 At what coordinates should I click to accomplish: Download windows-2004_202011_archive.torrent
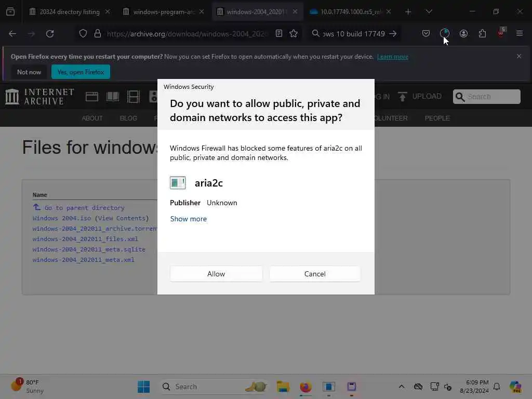pos(95,229)
